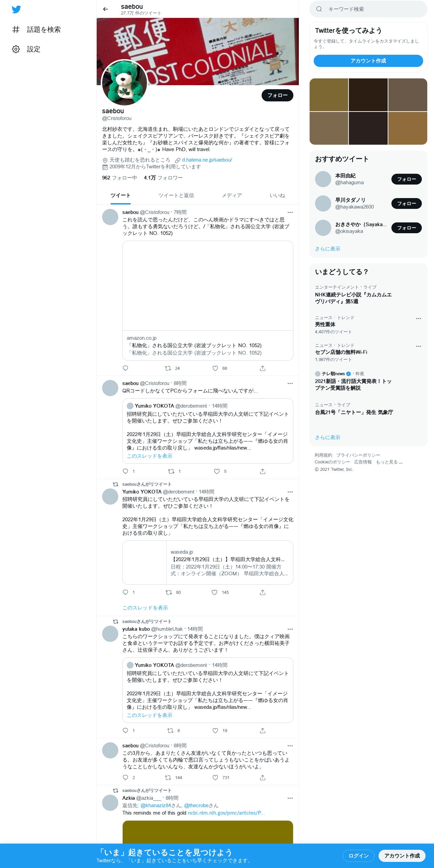This screenshot has height=868, width=434.
Task: Show more recommended users さらに表示
Action: click(328, 249)
